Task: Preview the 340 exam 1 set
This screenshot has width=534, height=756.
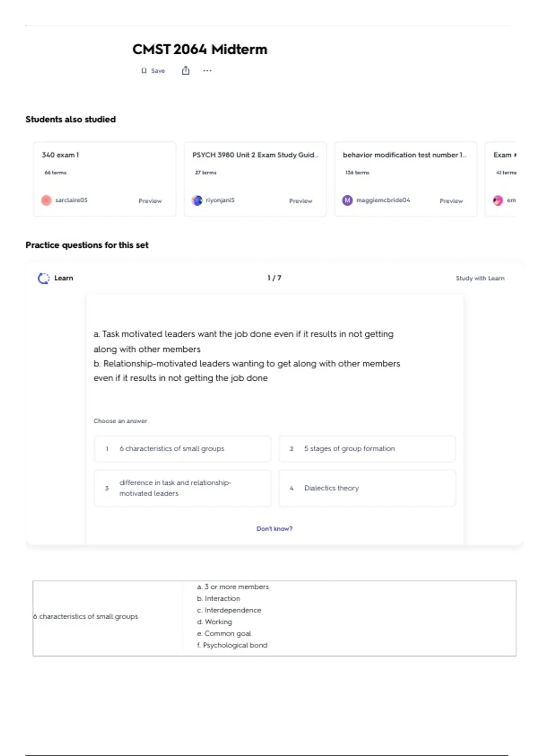Action: [x=150, y=201]
